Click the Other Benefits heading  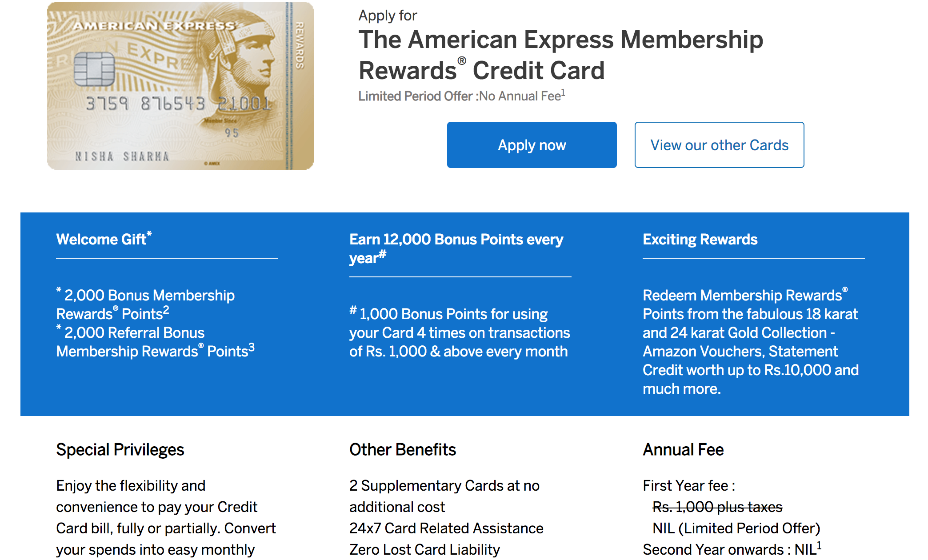[402, 449]
